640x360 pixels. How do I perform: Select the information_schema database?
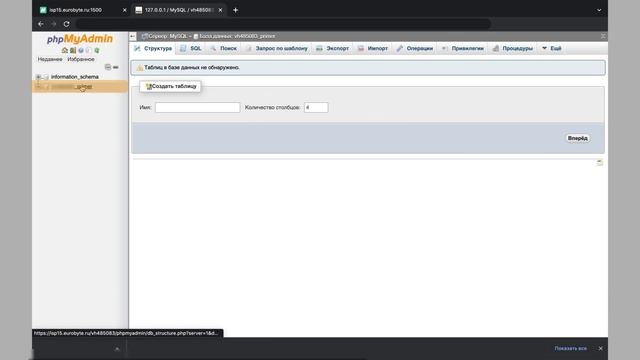(75, 77)
